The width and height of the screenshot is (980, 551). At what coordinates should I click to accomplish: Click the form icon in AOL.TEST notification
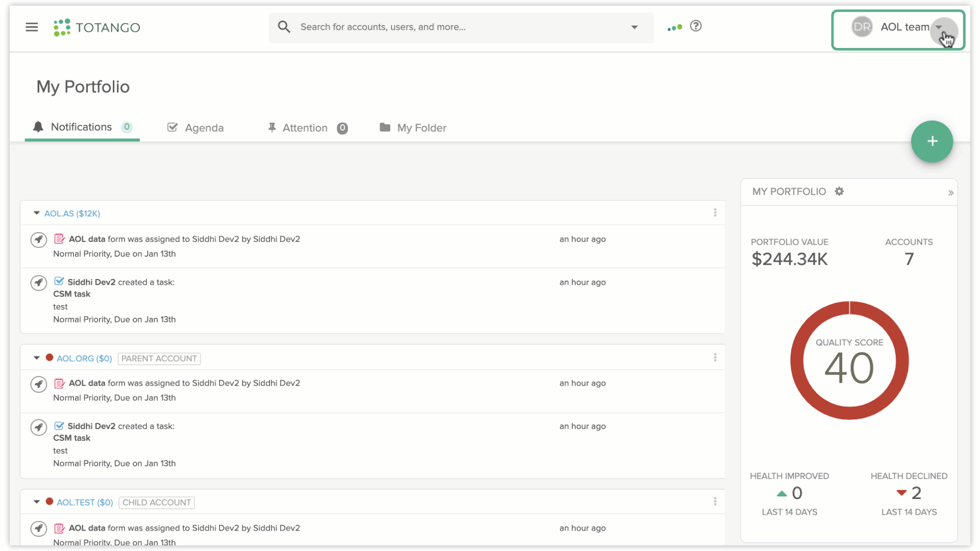tap(59, 528)
